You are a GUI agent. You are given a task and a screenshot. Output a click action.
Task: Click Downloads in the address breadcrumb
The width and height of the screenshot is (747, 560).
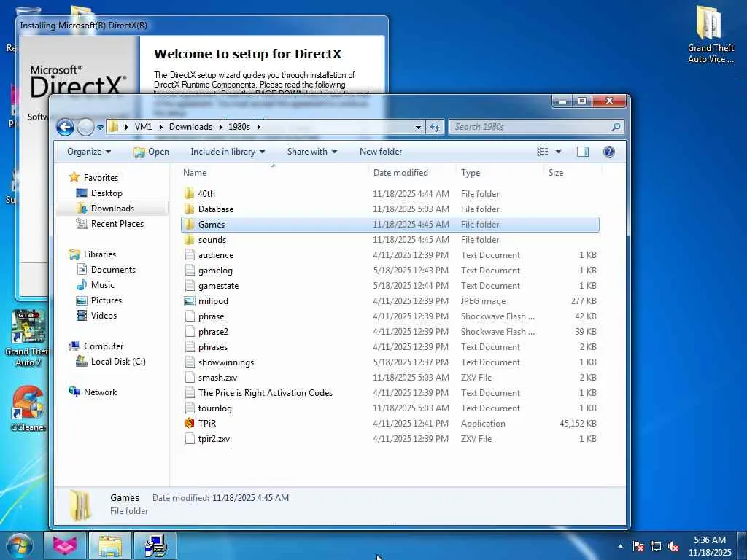tap(190, 127)
